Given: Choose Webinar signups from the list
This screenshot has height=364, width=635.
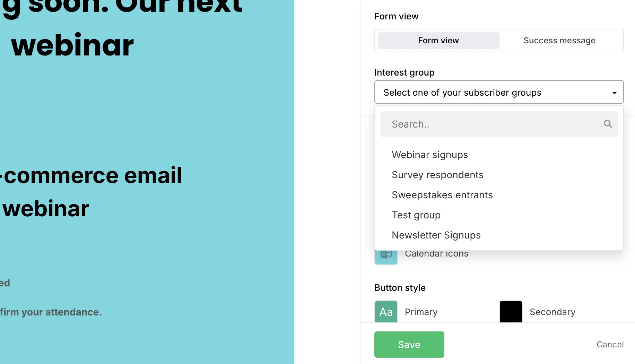Looking at the screenshot, I should click(430, 155).
